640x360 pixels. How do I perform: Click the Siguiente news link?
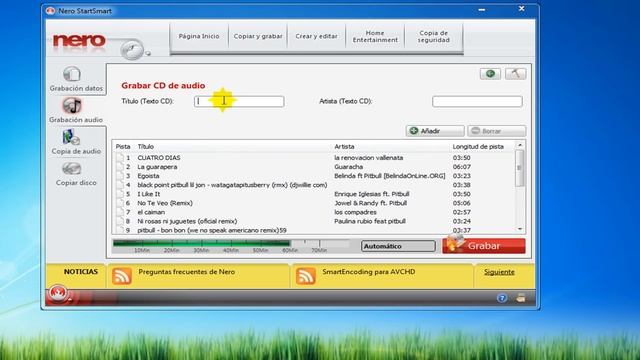(x=499, y=272)
